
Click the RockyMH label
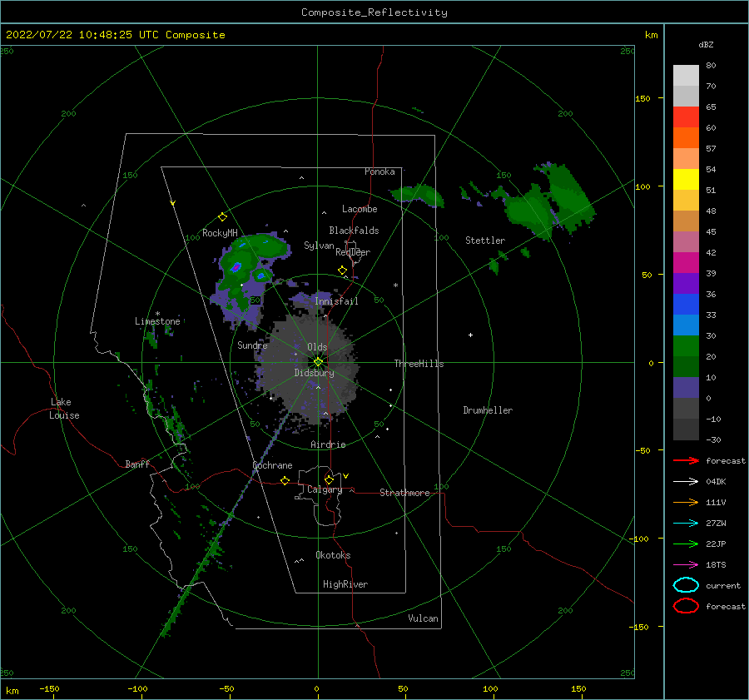(220, 233)
